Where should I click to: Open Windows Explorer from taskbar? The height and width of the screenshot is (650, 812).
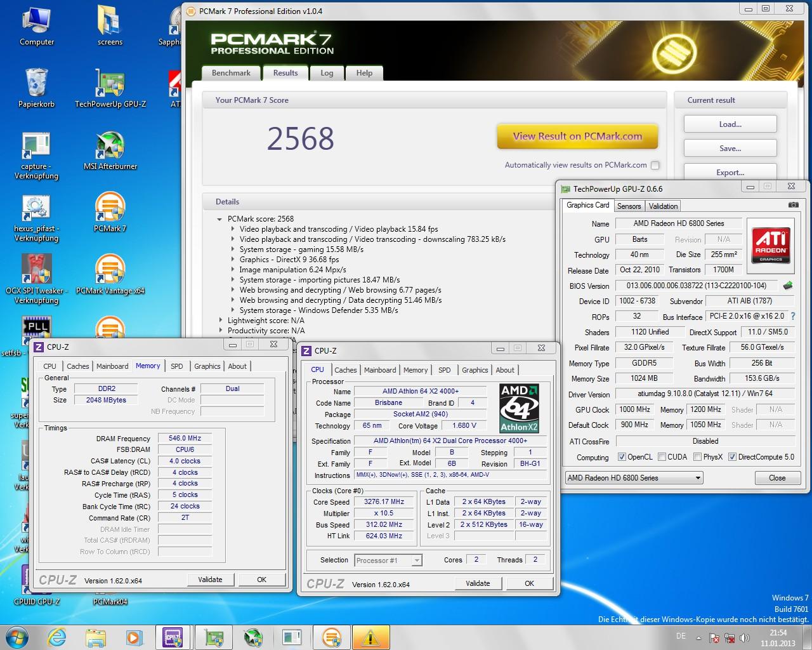(95, 637)
